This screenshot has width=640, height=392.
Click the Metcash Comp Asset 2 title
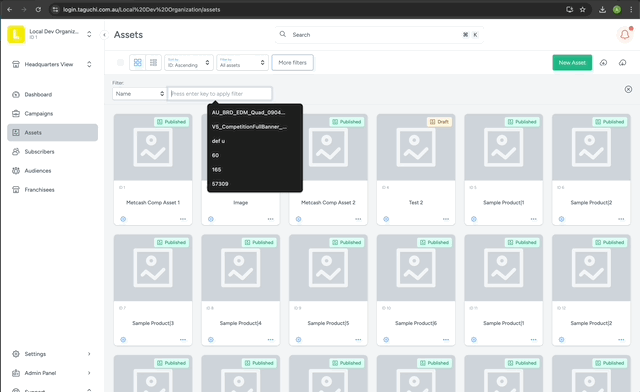pyautogui.click(x=328, y=203)
